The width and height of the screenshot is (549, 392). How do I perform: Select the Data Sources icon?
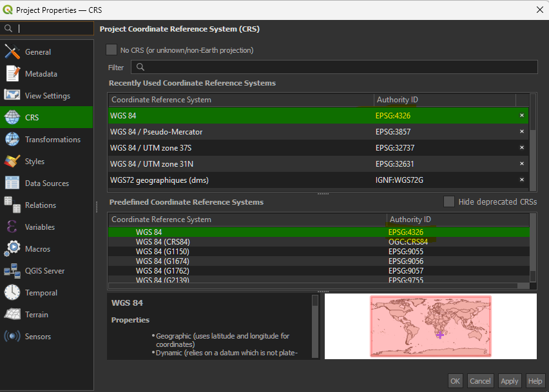click(13, 183)
